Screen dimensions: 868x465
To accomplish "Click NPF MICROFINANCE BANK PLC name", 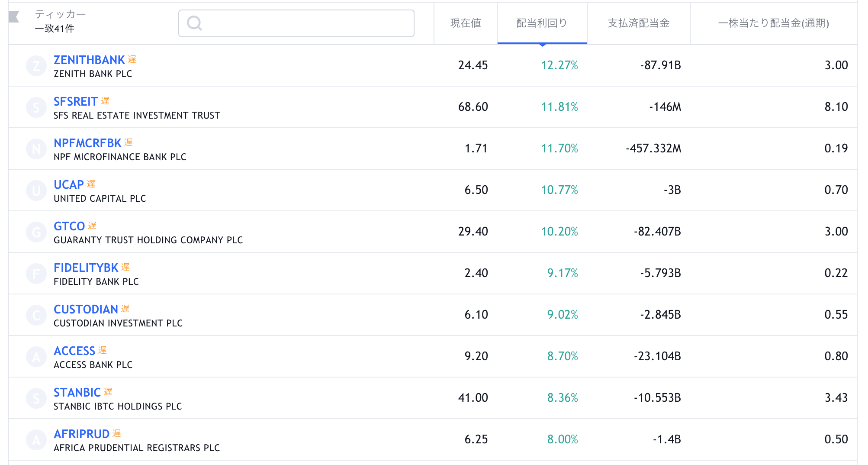I will pyautogui.click(x=120, y=157).
